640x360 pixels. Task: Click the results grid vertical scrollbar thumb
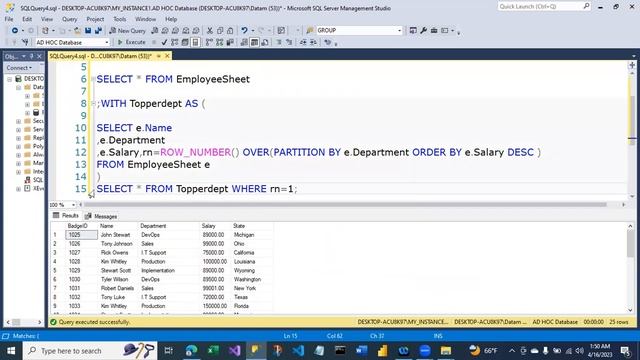click(x=630, y=245)
